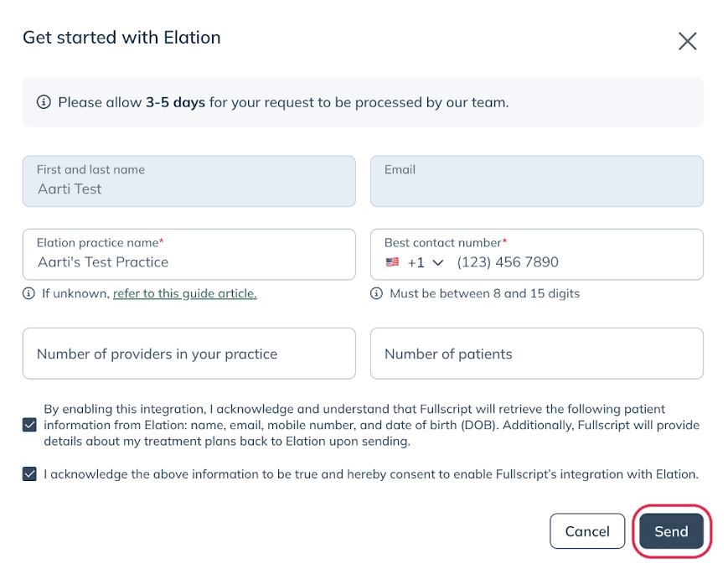This screenshot has height=574, width=728.
Task: Click the First and last name field
Action: 189,181
